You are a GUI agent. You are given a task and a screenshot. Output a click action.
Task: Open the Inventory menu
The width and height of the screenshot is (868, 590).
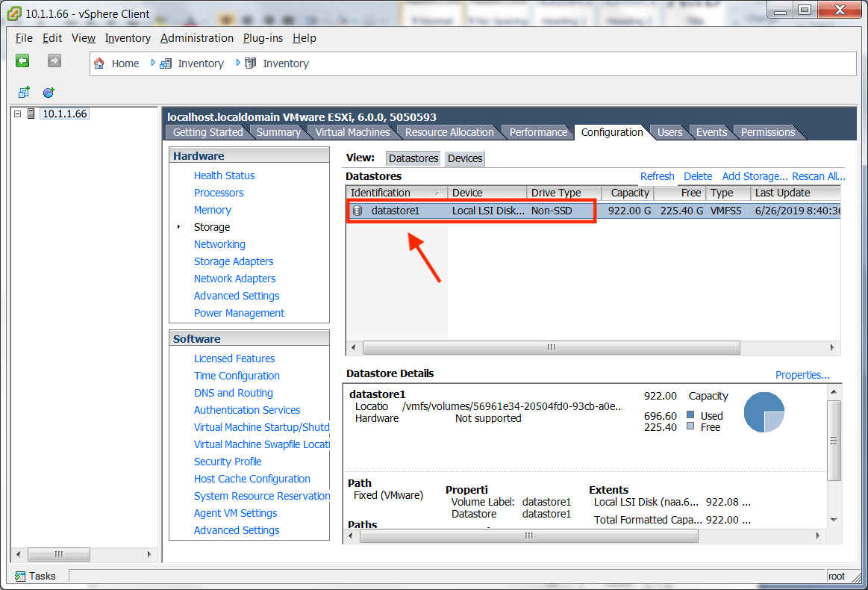tap(128, 38)
